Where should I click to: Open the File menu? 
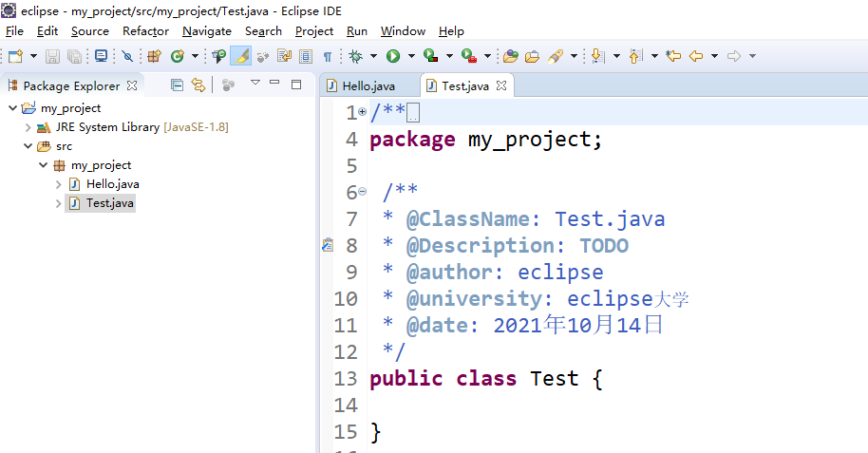(14, 31)
